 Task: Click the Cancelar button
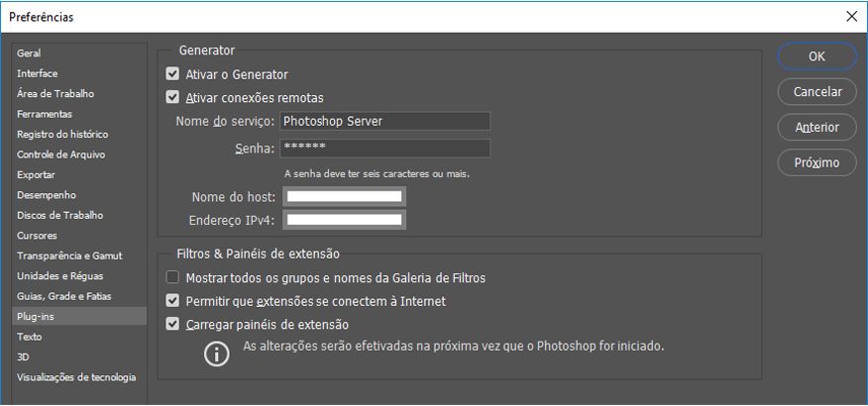click(817, 92)
